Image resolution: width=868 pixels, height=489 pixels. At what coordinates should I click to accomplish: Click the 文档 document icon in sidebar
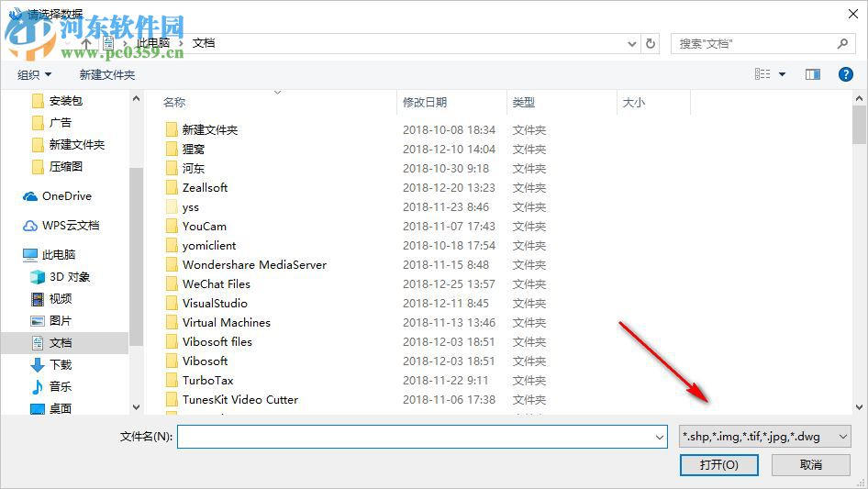pyautogui.click(x=38, y=343)
